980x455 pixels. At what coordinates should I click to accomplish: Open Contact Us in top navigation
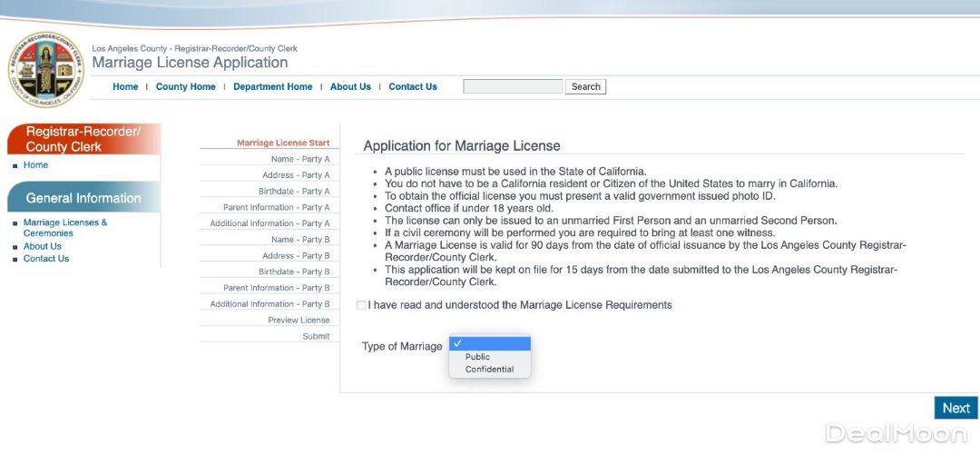tap(413, 87)
